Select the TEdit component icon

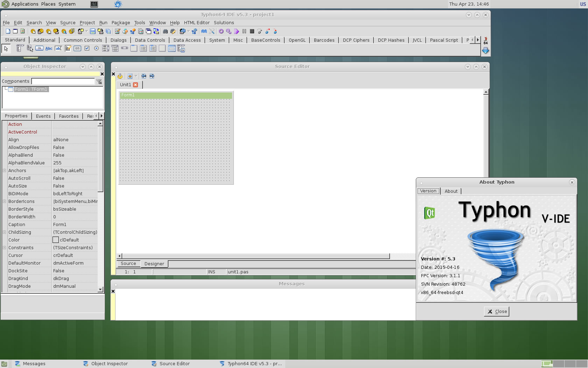pyautogui.click(x=58, y=48)
